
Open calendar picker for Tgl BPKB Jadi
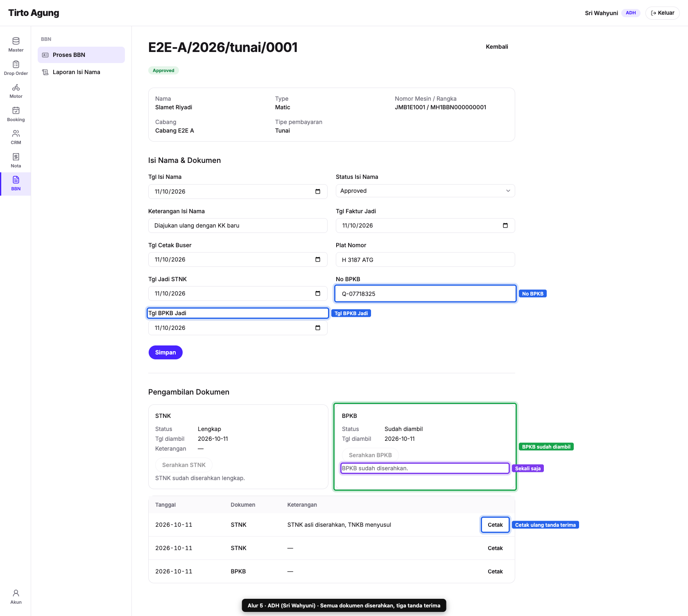[x=318, y=328]
